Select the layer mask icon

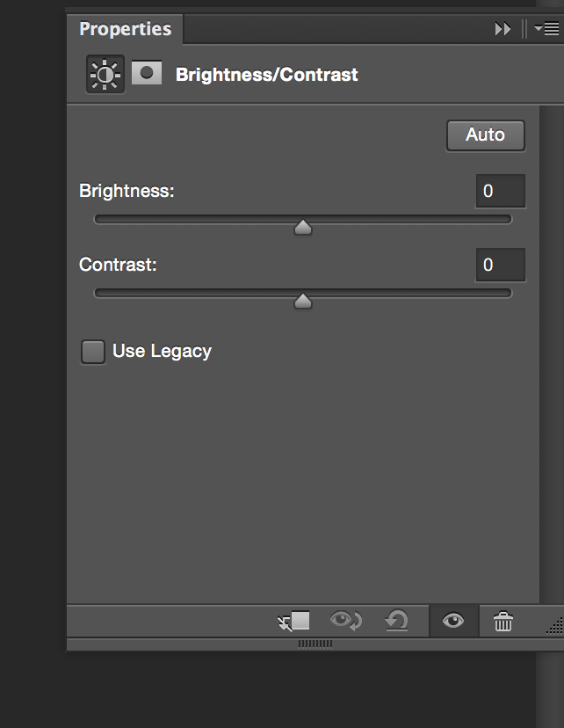pos(147,73)
